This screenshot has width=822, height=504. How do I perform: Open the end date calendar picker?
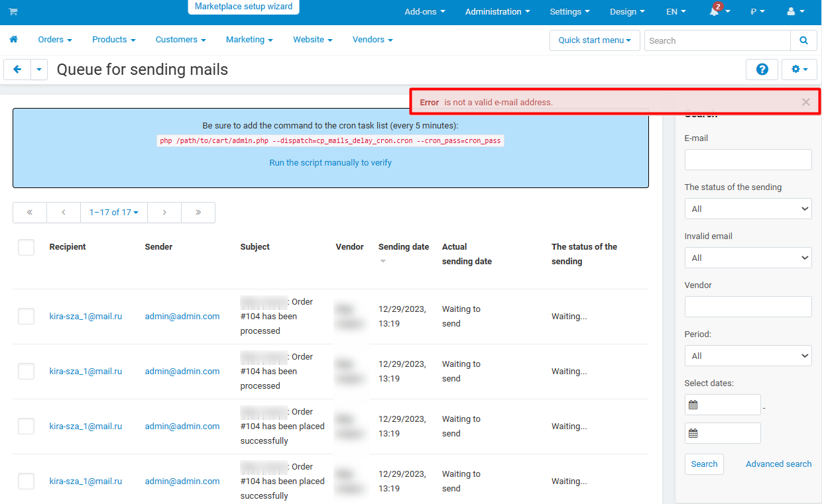(693, 433)
